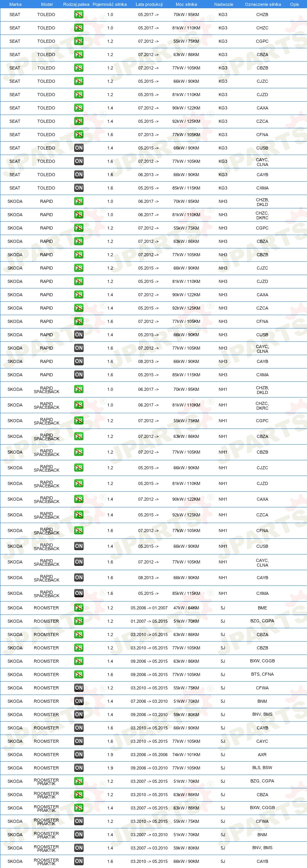
Task: Click engine code cell BME
Action: click(x=262, y=608)
